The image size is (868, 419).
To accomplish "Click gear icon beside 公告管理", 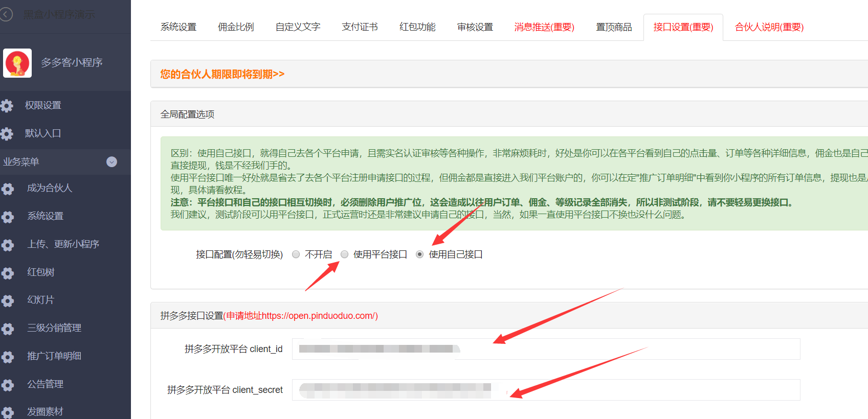I will tap(8, 385).
